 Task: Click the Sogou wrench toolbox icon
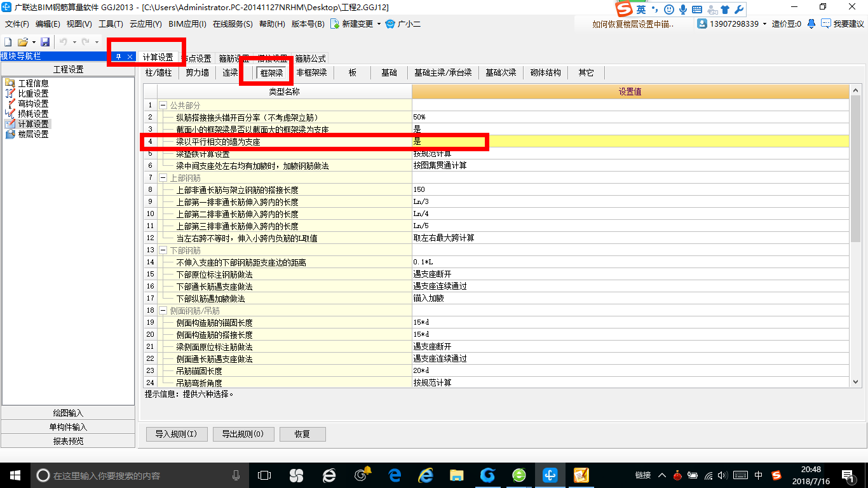[739, 10]
